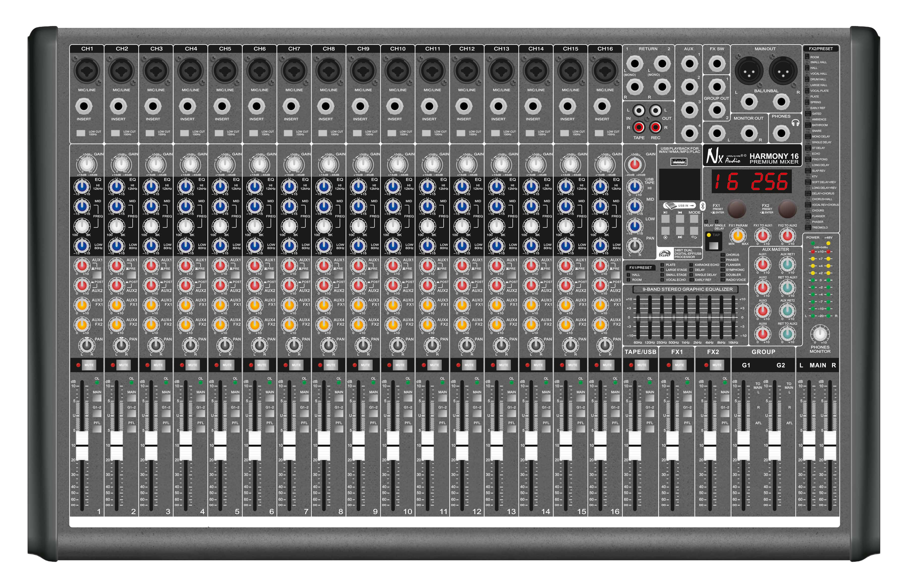Mute channel CH1
The width and height of the screenshot is (908, 588).
[89, 365]
